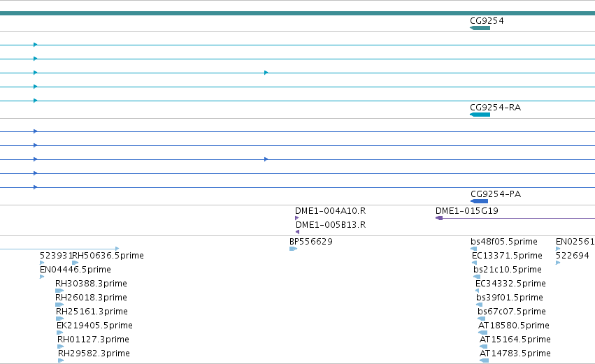Click the EK219405.5prime EST label
595x364 pixels.
(94, 326)
